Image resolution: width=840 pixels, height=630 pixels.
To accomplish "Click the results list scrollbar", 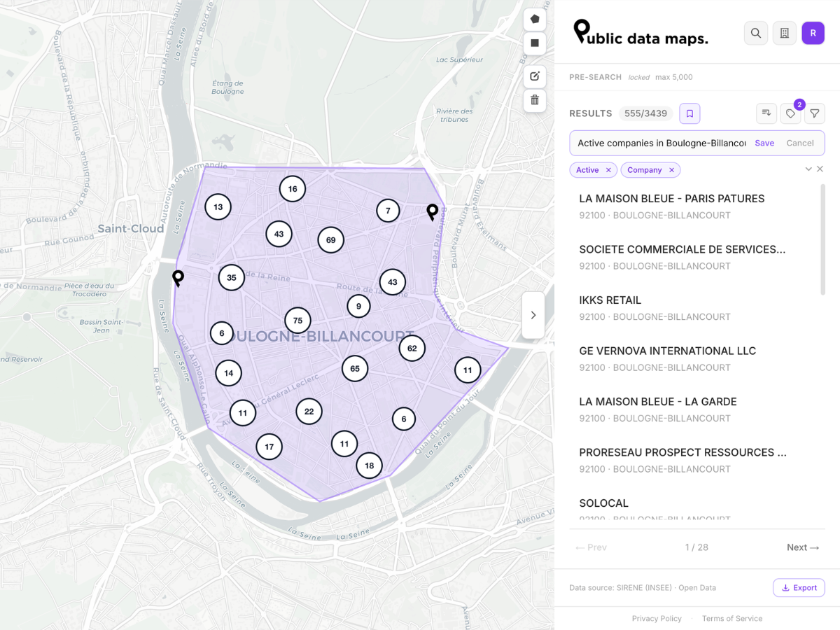I will click(823, 239).
